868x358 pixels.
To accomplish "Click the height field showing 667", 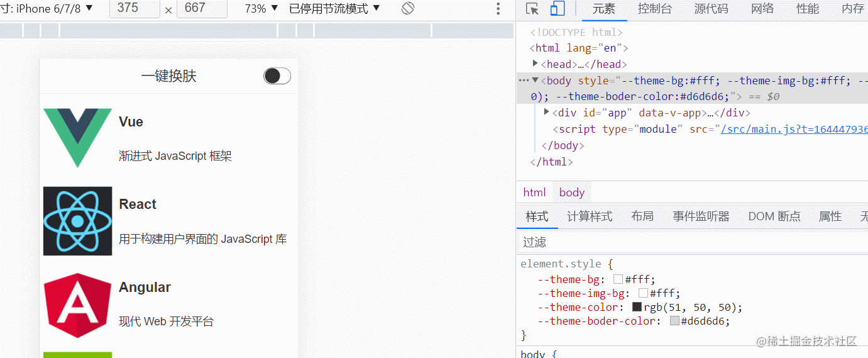I will 202,8.
